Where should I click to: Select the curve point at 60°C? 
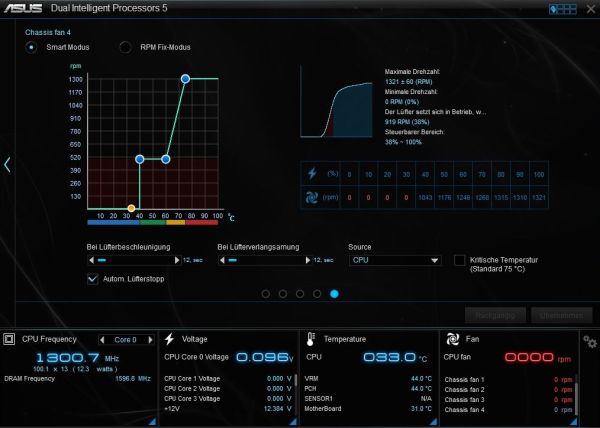click(166, 159)
